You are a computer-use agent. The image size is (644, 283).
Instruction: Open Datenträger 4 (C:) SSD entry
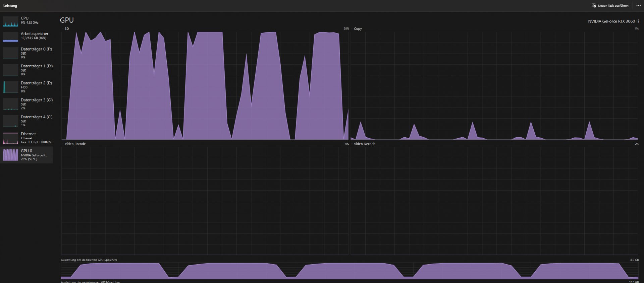click(x=26, y=121)
